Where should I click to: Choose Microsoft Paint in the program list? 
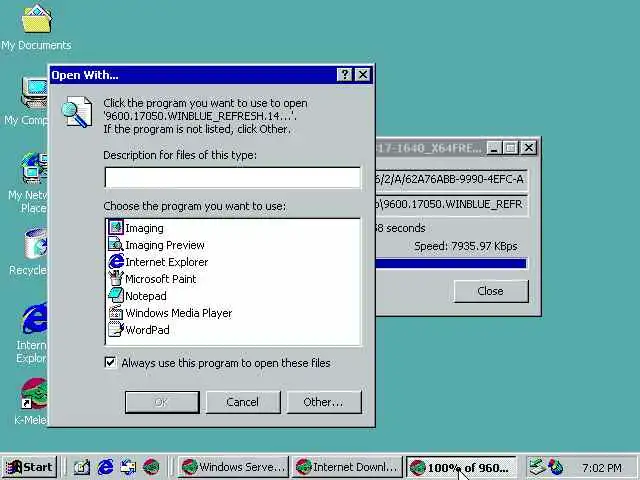152,279
